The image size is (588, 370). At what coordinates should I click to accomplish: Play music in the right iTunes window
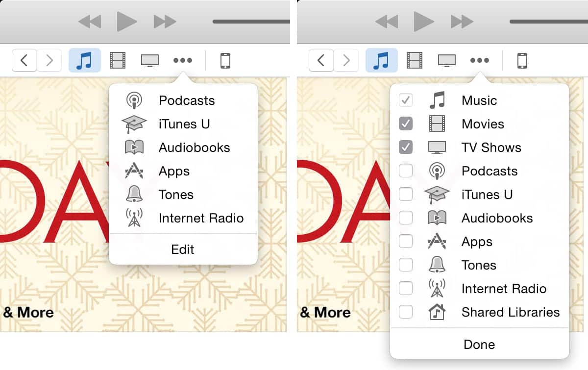click(424, 21)
